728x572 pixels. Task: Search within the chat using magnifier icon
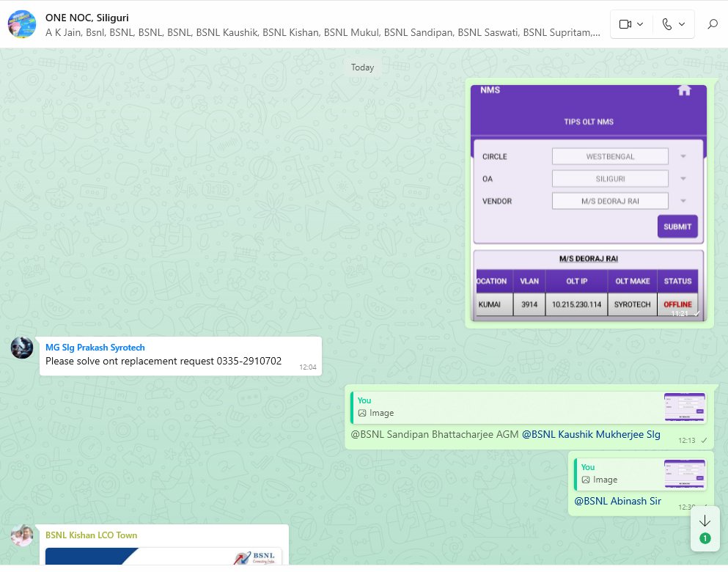pos(713,24)
